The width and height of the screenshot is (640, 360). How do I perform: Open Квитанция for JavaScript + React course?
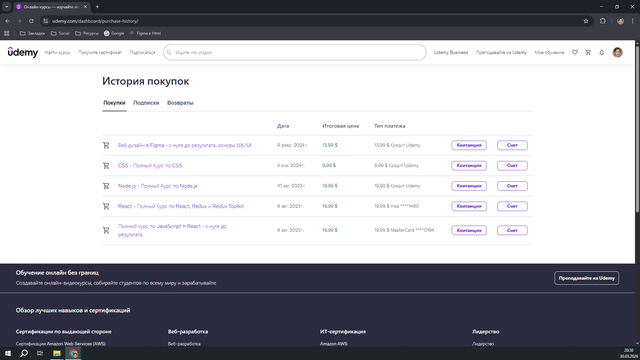click(x=469, y=230)
